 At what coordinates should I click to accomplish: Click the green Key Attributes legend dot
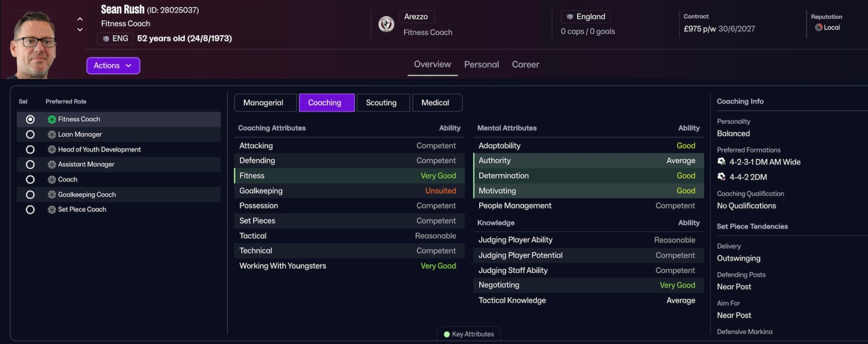point(447,335)
